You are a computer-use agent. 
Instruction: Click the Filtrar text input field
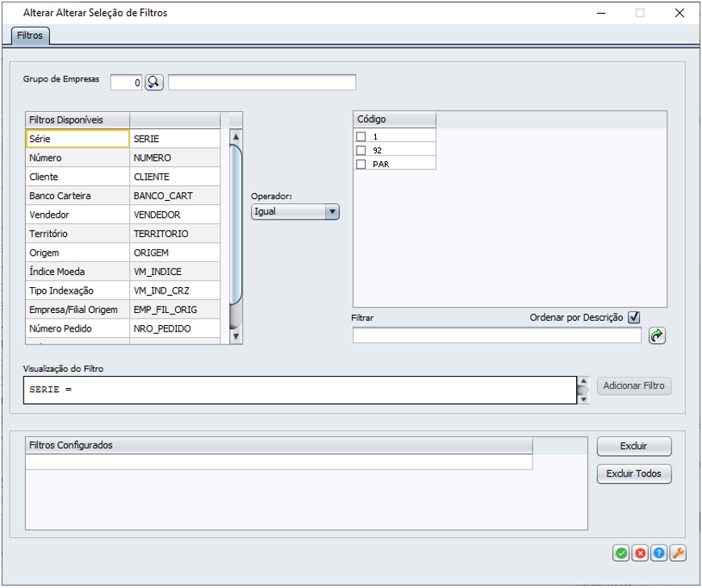point(497,336)
